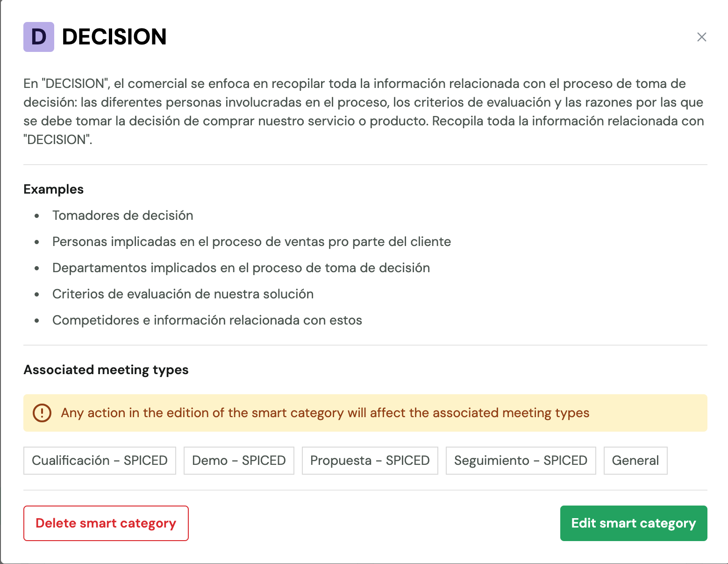Click the Cualificación - SPICED meeting type tag
This screenshot has height=564, width=728.
coord(100,461)
